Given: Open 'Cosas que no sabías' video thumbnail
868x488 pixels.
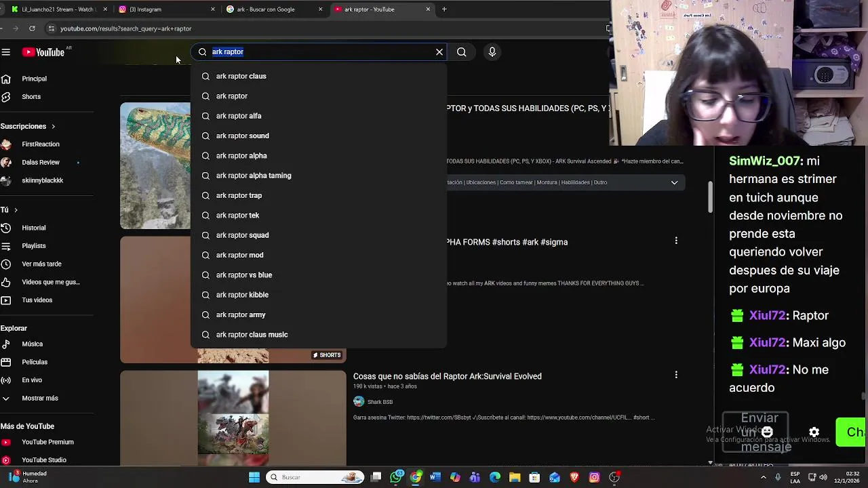Looking at the screenshot, I should point(233,418).
